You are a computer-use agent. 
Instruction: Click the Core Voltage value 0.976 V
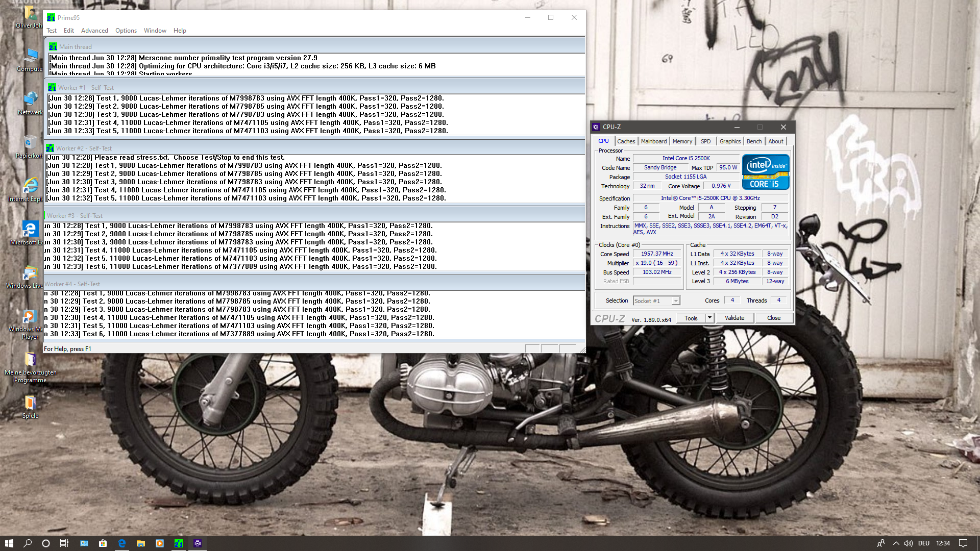point(721,186)
